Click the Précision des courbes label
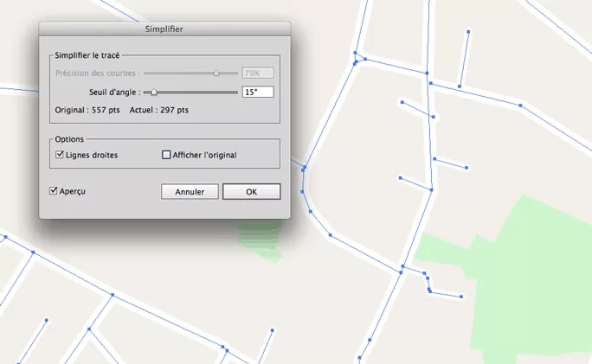Viewport: 592px width, 364px height. tap(97, 73)
